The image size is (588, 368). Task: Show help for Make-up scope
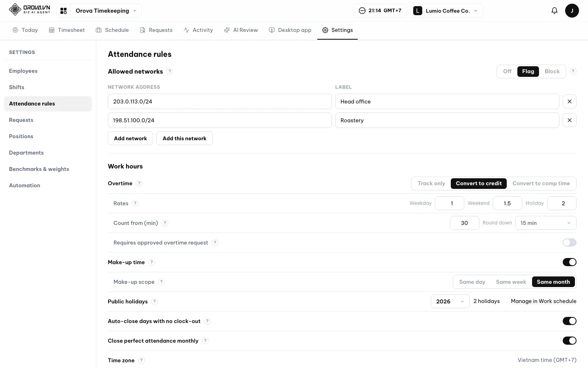pos(161,282)
